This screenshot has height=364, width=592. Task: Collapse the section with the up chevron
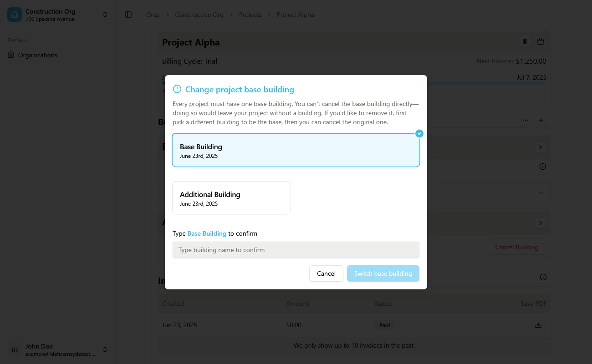pos(541,192)
